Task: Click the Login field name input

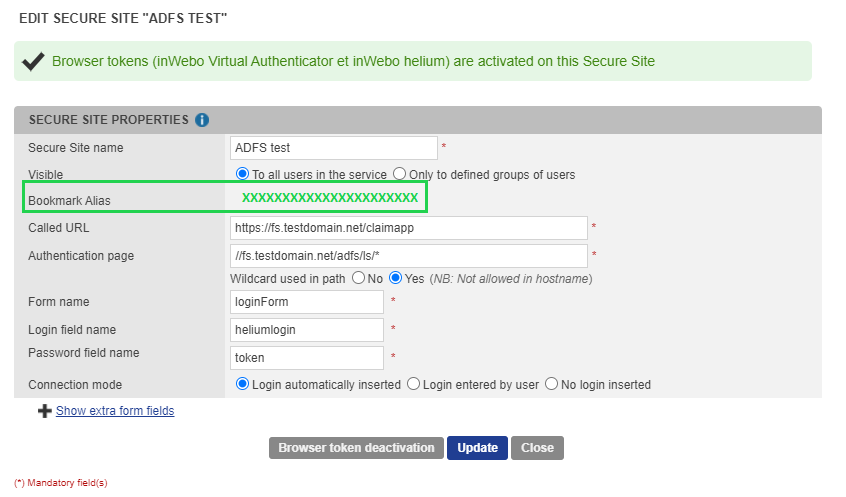Action: click(x=307, y=330)
